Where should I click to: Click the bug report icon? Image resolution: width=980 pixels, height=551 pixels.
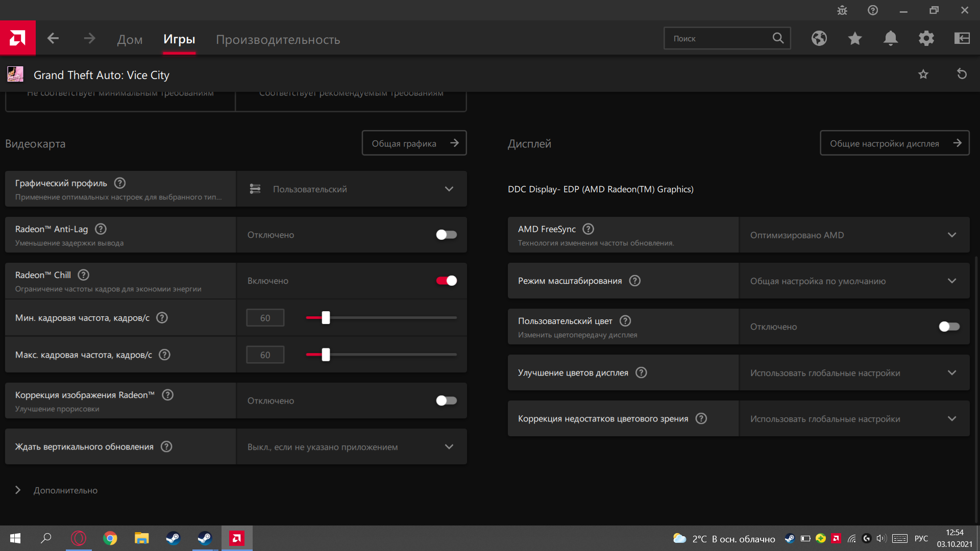pos(842,10)
